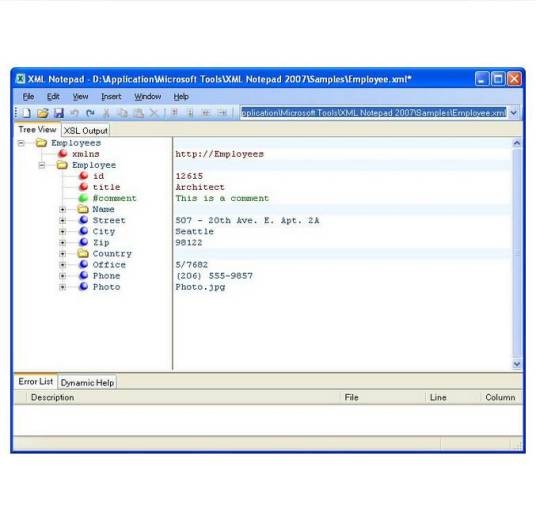The width and height of the screenshot is (536, 505).
Task: Click the green comment node icon
Action: coord(84,198)
